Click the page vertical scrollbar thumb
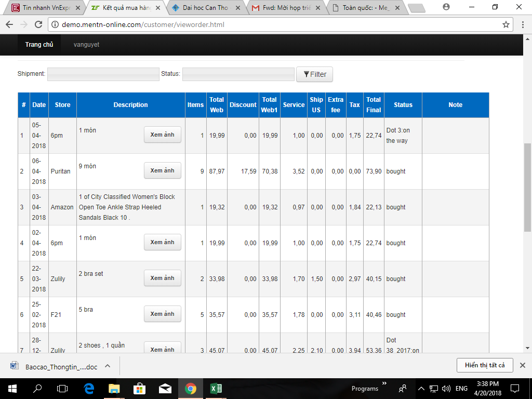532x399 pixels. (x=527, y=188)
